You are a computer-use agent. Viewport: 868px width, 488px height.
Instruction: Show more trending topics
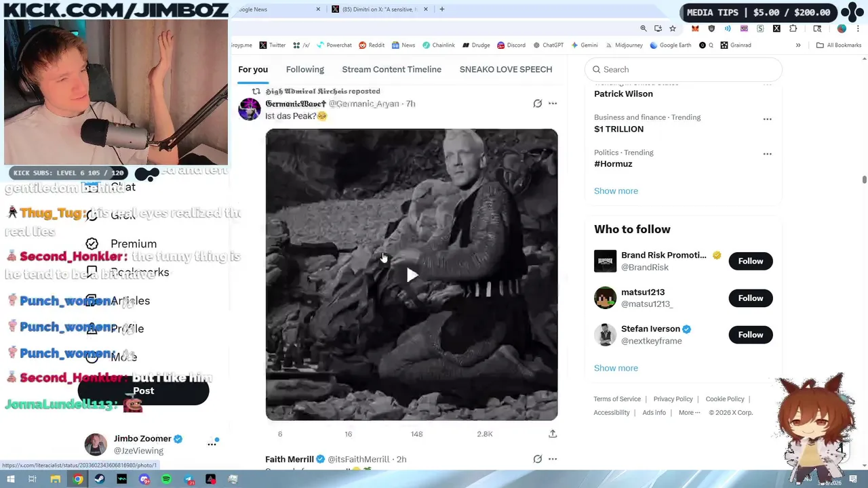(616, 191)
